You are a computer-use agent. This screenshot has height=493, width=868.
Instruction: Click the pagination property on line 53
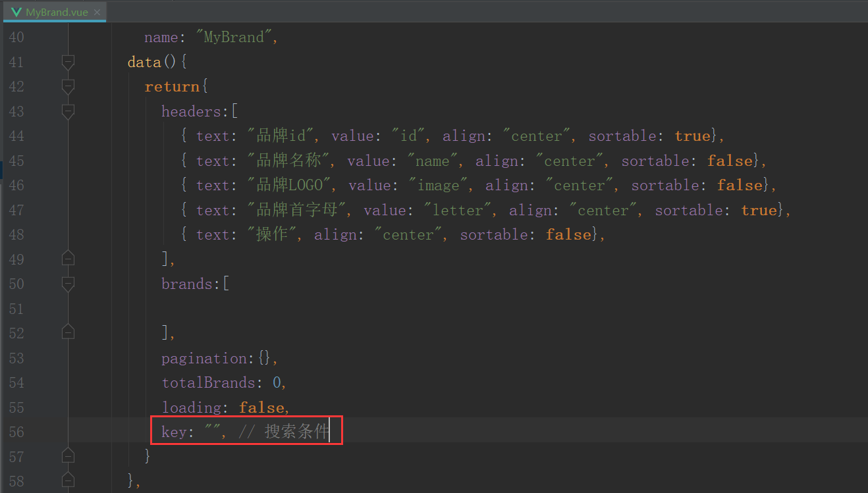pyautogui.click(x=203, y=358)
